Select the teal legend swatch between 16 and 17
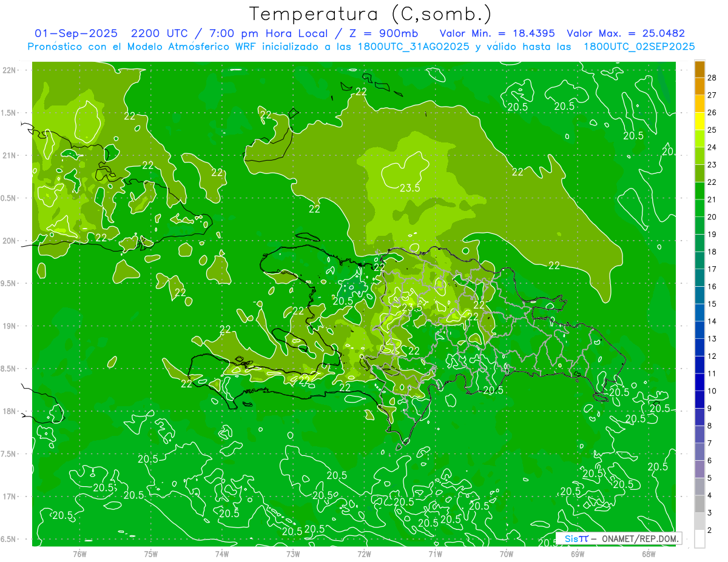Image resolution: width=728 pixels, height=562 pixels. point(699,278)
